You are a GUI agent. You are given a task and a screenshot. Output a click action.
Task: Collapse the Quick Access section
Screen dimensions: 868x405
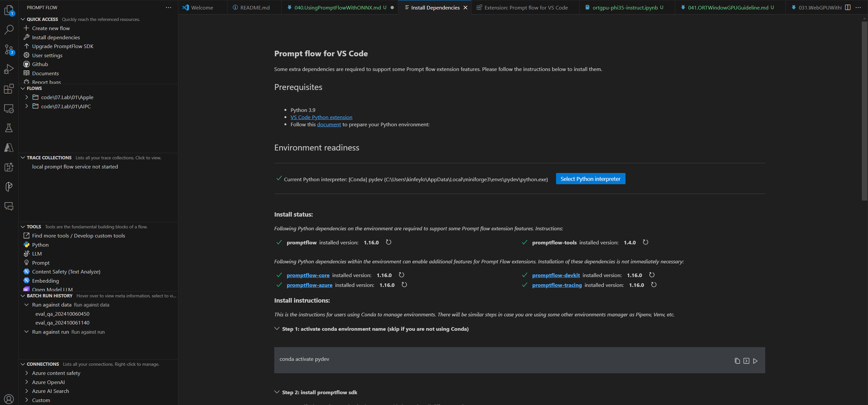23,19
